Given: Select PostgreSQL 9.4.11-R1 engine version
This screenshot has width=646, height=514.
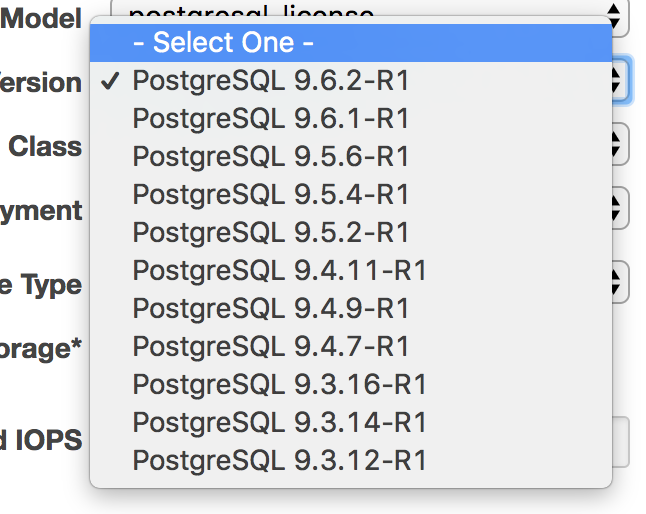Looking at the screenshot, I should coord(351,271).
